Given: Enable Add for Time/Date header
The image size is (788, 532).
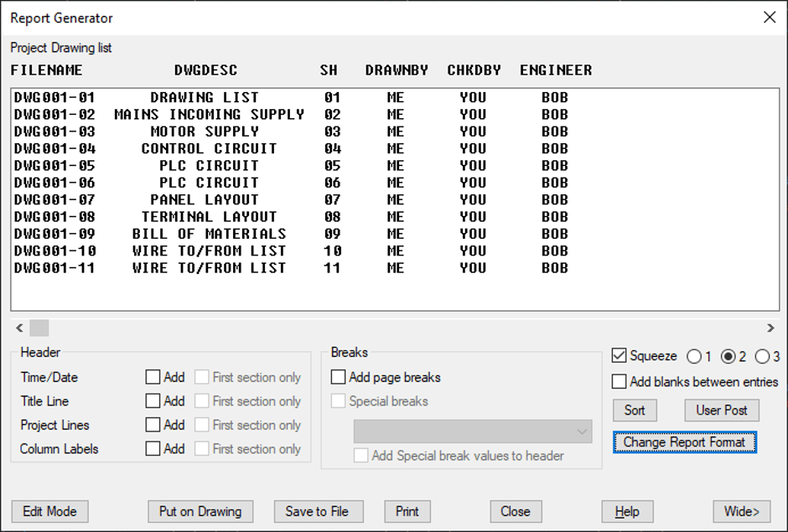Looking at the screenshot, I should (153, 377).
